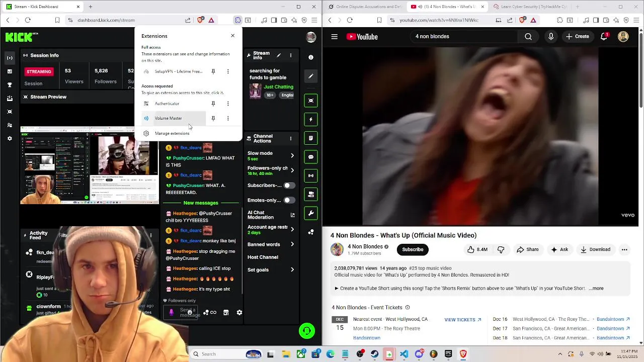
Task: Jump to New messages in chat
Action: [201, 203]
